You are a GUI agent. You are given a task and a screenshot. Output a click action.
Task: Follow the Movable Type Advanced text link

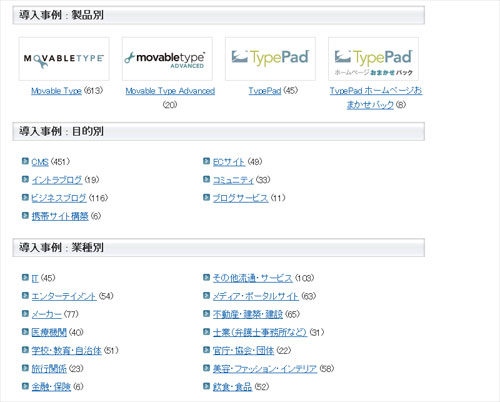click(170, 91)
